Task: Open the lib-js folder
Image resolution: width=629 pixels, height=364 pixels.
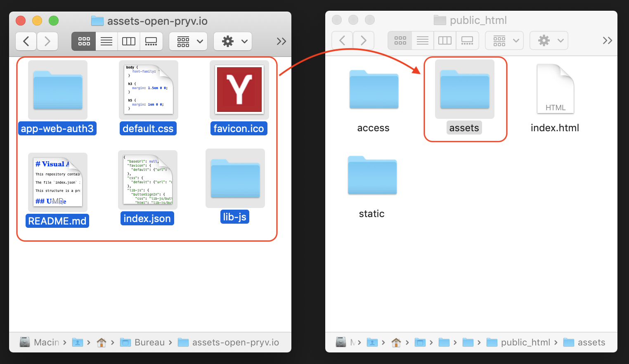Action: pyautogui.click(x=235, y=179)
